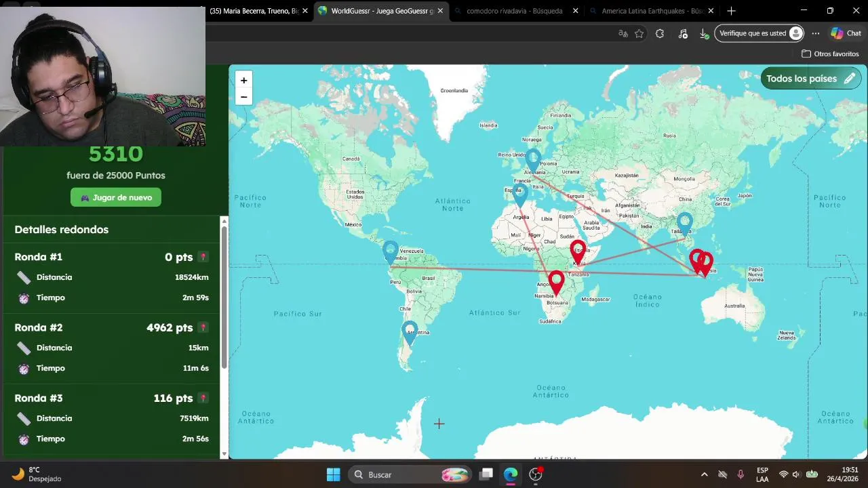Click the Ronda #2 heading

(x=39, y=327)
